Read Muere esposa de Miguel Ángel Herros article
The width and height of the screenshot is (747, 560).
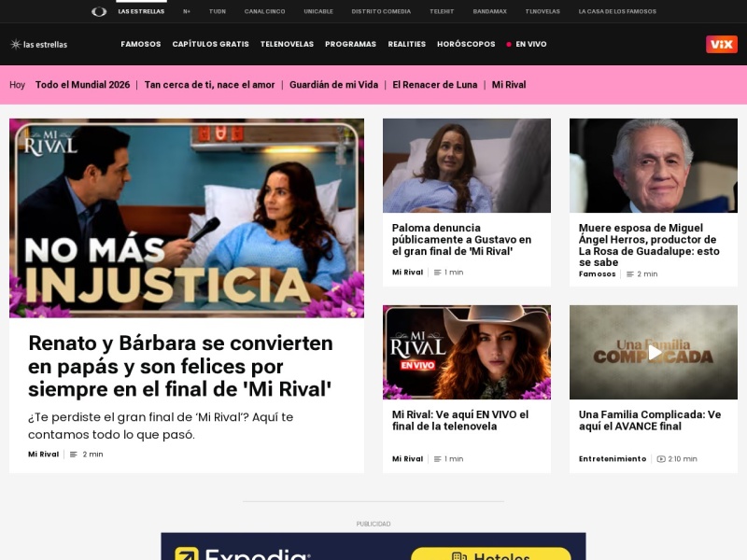coord(649,245)
